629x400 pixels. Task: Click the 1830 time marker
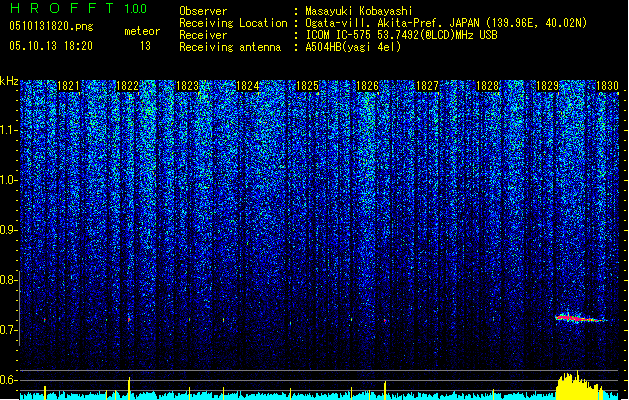click(x=607, y=86)
